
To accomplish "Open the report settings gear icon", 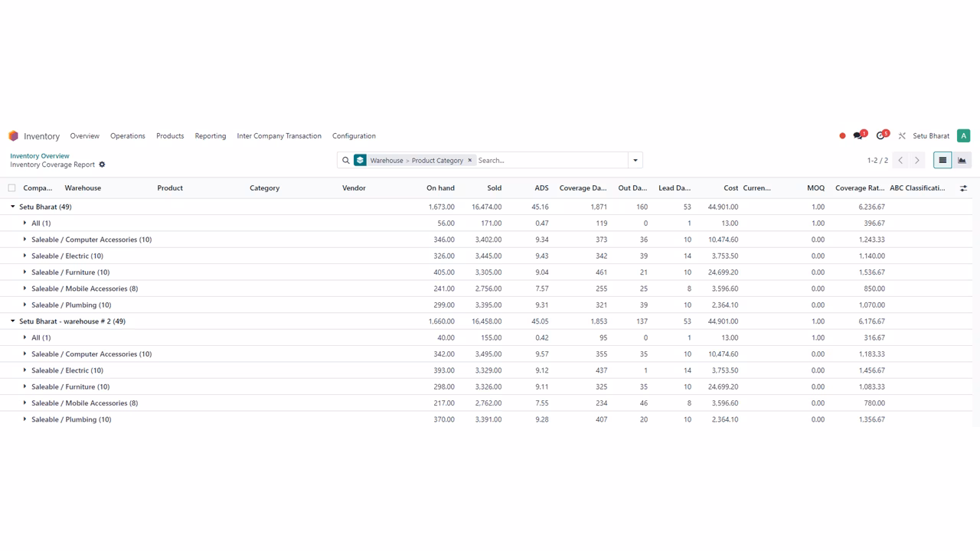I will [x=102, y=165].
